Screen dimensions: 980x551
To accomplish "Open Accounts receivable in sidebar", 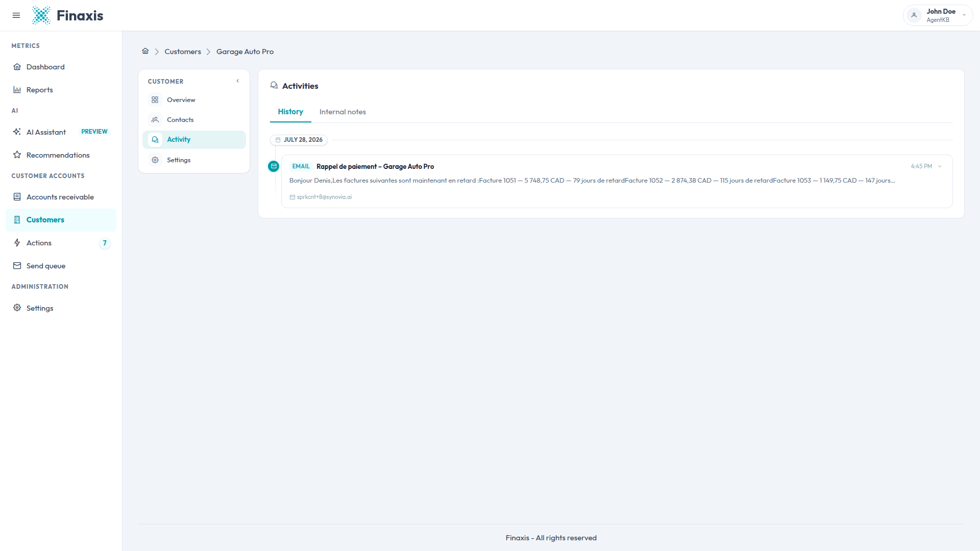I will coord(61,197).
